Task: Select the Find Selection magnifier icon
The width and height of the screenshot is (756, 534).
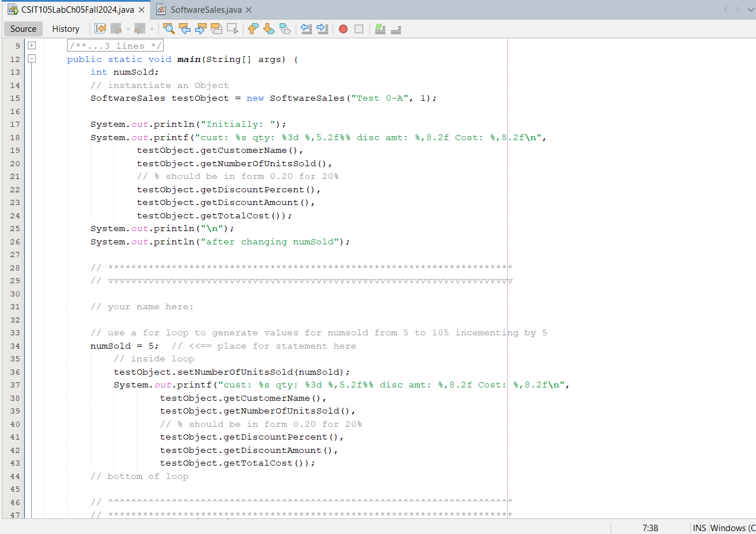Action: 168,29
